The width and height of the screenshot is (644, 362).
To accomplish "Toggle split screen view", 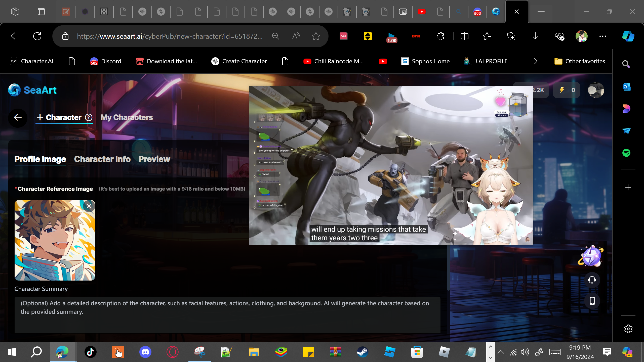I will click(464, 36).
